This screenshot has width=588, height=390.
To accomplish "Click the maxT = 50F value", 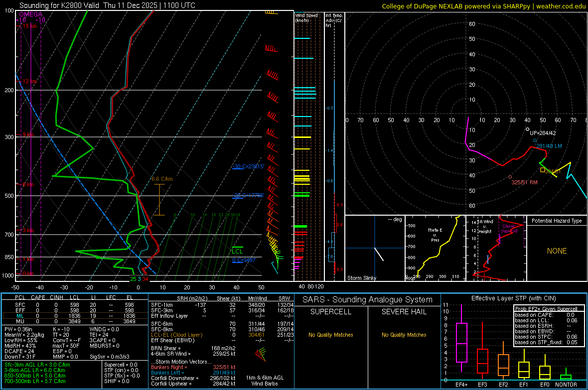I will click(66, 346).
